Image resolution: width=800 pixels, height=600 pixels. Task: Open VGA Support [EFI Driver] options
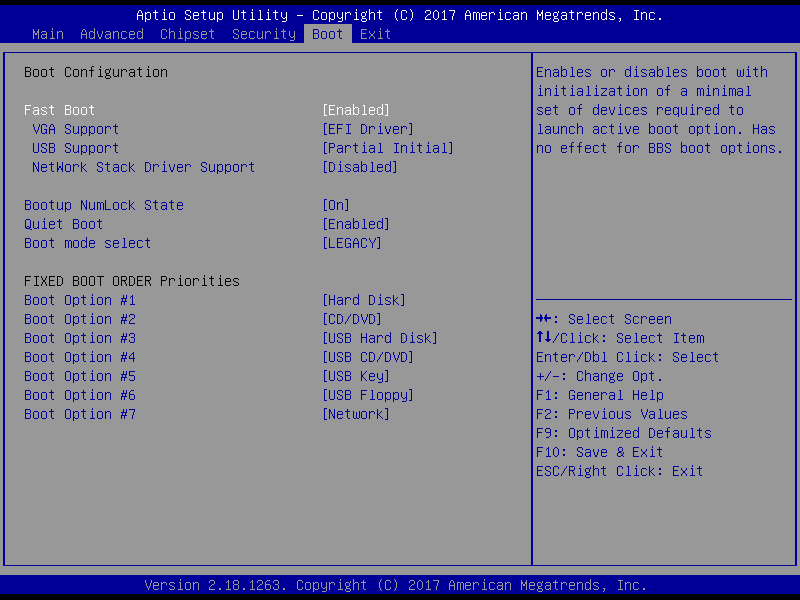[x=367, y=129]
